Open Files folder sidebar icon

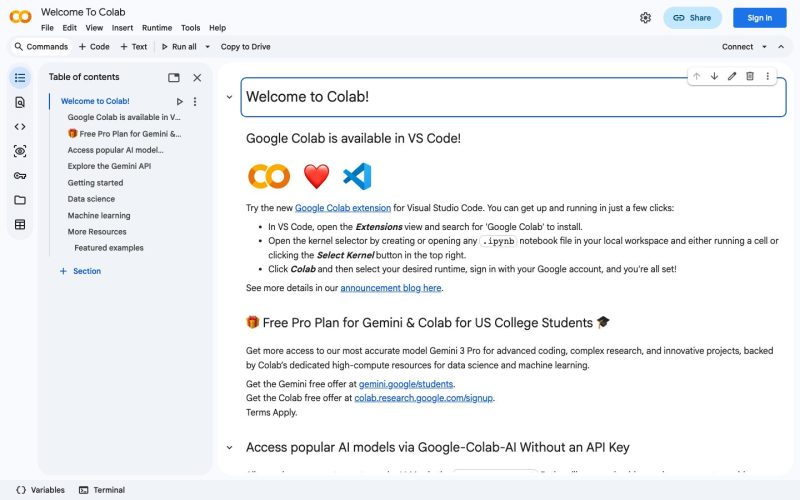(20, 200)
